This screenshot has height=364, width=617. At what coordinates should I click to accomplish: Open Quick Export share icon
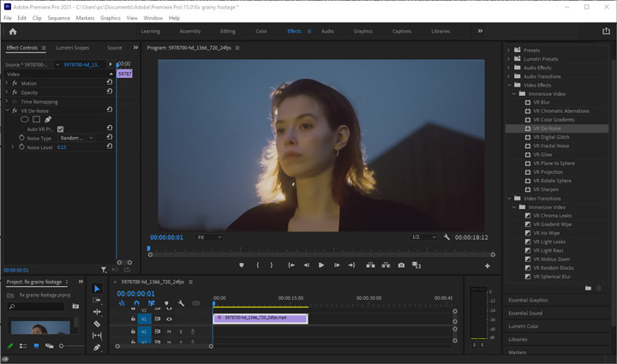(606, 31)
